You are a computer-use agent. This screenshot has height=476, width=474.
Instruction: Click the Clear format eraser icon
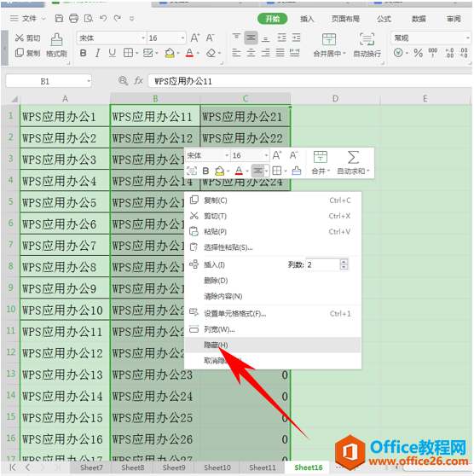click(x=211, y=54)
